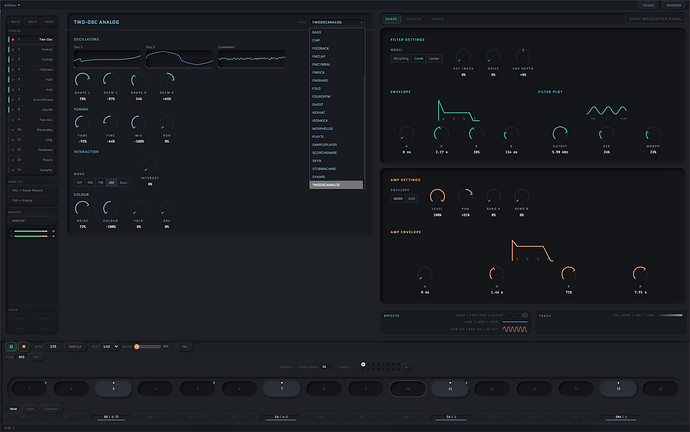Set interaction mode to AM
This screenshot has height=432, width=690.
pyautogui.click(x=111, y=183)
